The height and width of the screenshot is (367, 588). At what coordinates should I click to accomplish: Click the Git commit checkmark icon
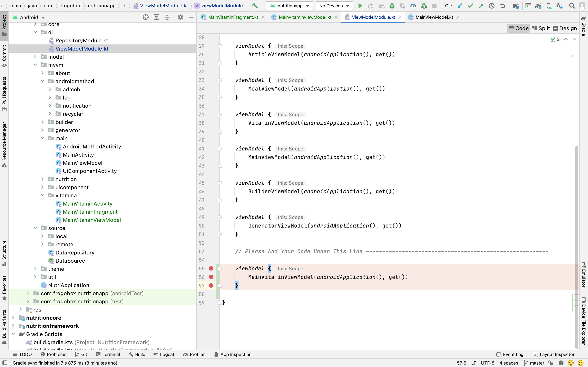tap(470, 6)
